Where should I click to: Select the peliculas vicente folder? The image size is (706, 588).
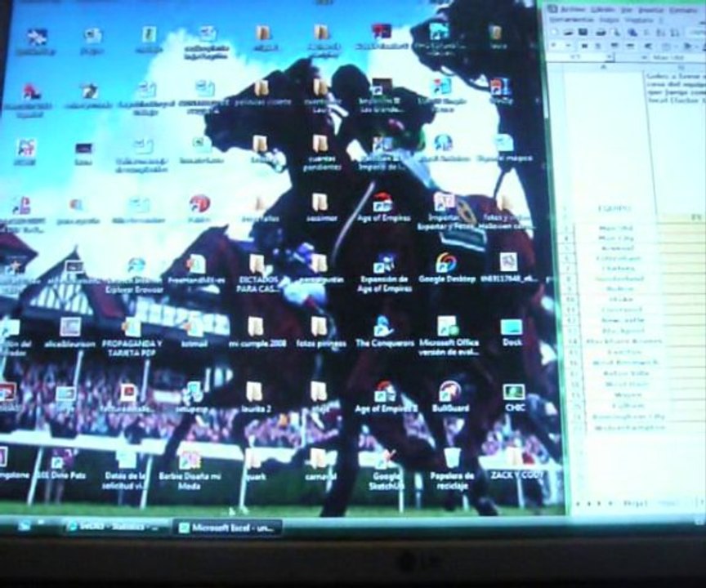point(262,92)
